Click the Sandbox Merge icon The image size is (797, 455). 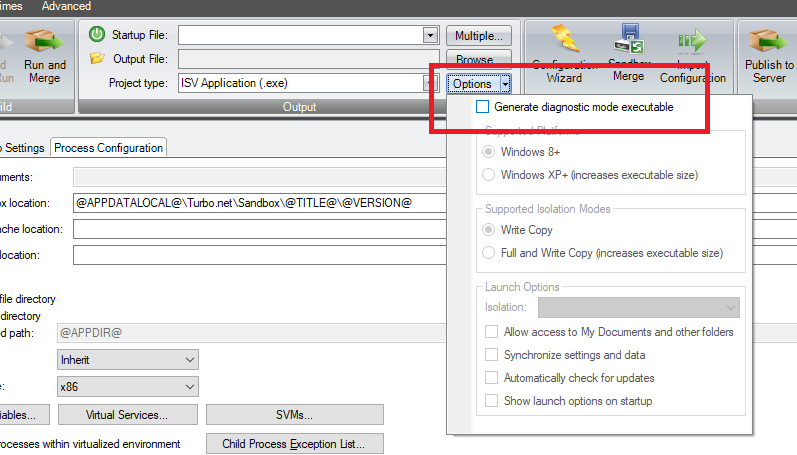coord(629,39)
